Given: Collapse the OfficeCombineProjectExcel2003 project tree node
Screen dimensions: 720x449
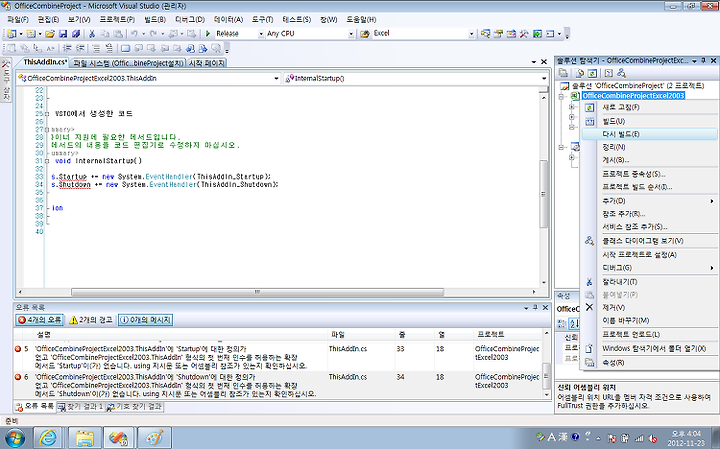Looking at the screenshot, I should point(561,96).
